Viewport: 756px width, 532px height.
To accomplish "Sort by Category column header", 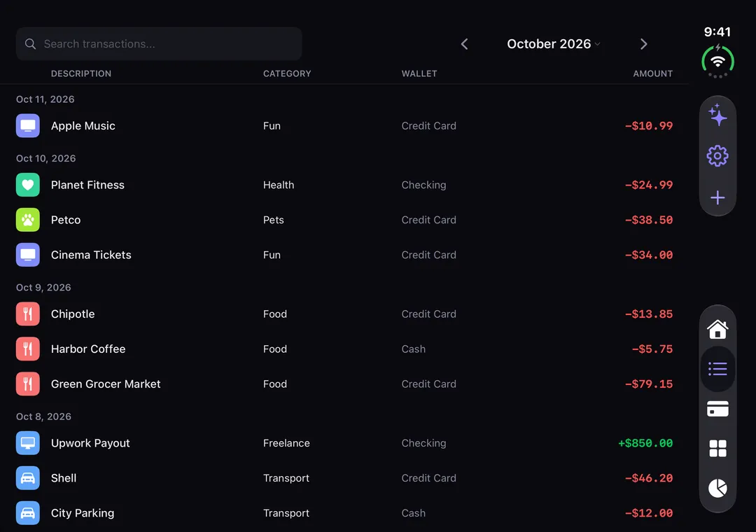I will 287,73.
